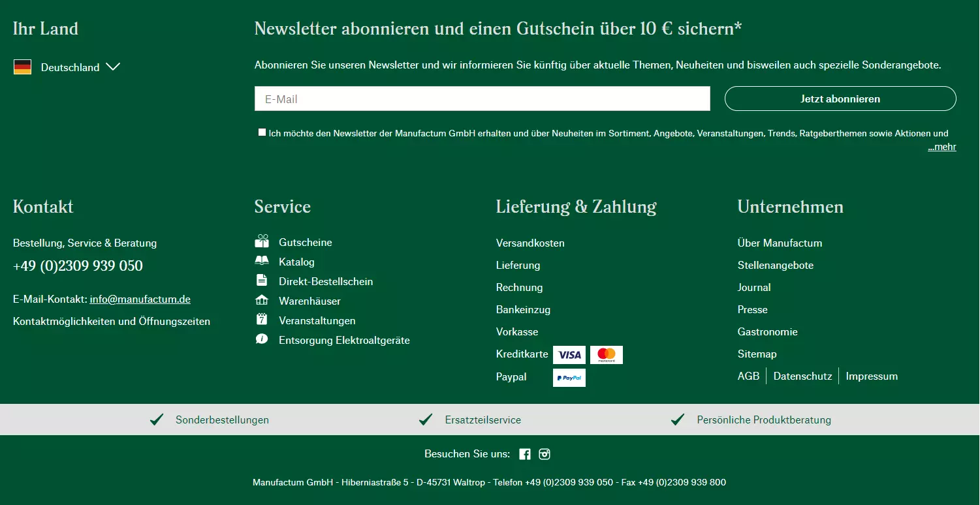Open the Instagram page icon
Screen dimensions: 980x505
(x=545, y=454)
